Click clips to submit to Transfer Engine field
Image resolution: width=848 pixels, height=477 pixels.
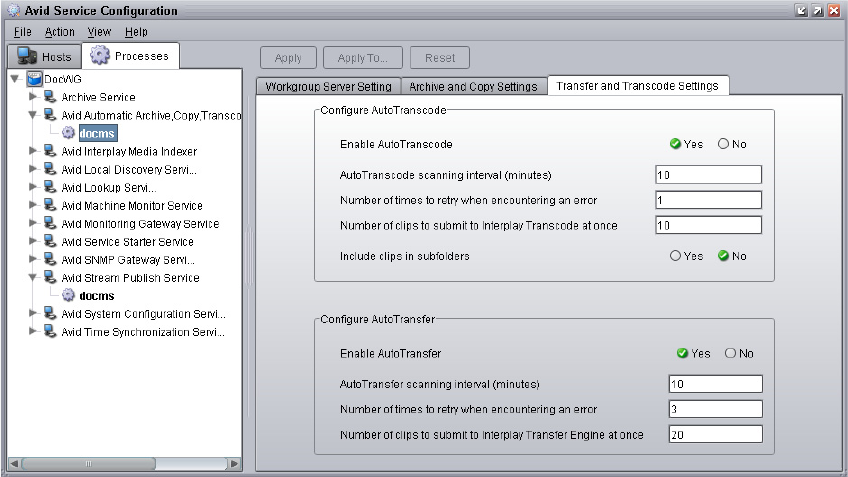[716, 434]
